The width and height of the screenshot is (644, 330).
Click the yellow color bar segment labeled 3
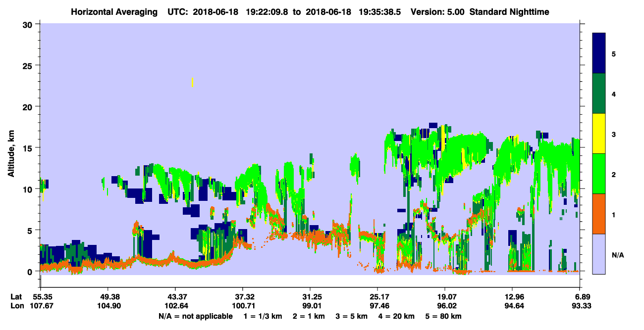[x=599, y=134]
